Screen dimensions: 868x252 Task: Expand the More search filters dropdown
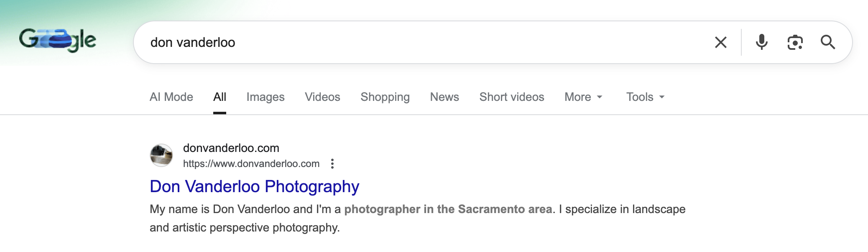pos(583,97)
